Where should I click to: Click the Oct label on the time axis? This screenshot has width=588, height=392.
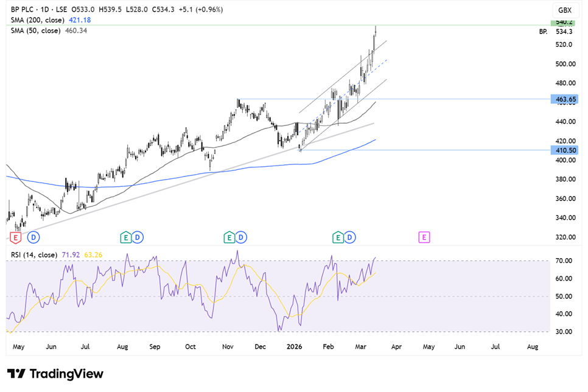[191, 346]
